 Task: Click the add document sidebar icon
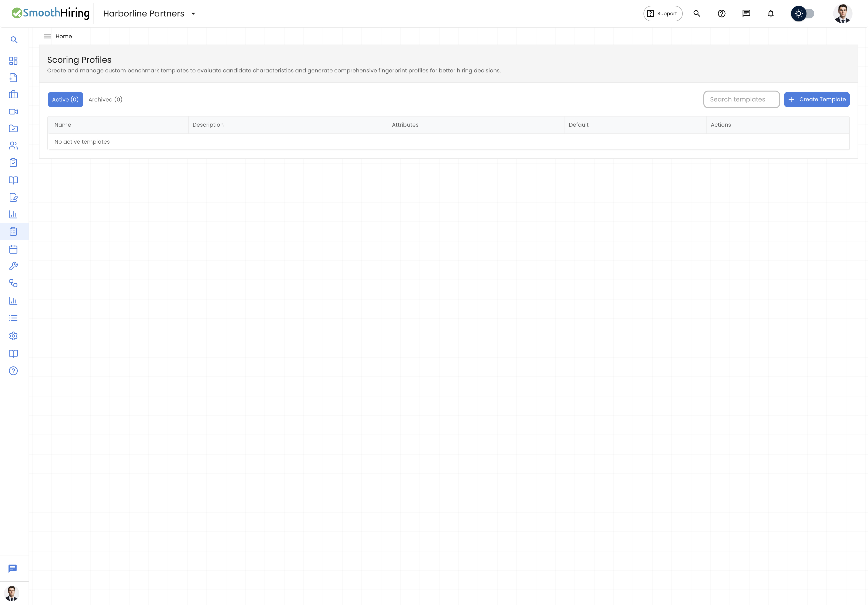tap(13, 78)
